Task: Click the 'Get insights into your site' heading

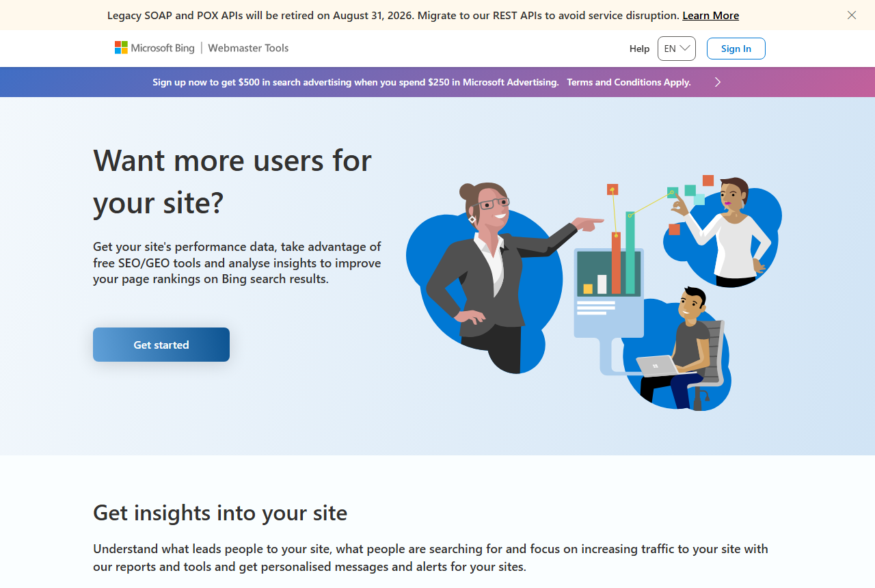Action: 220,513
